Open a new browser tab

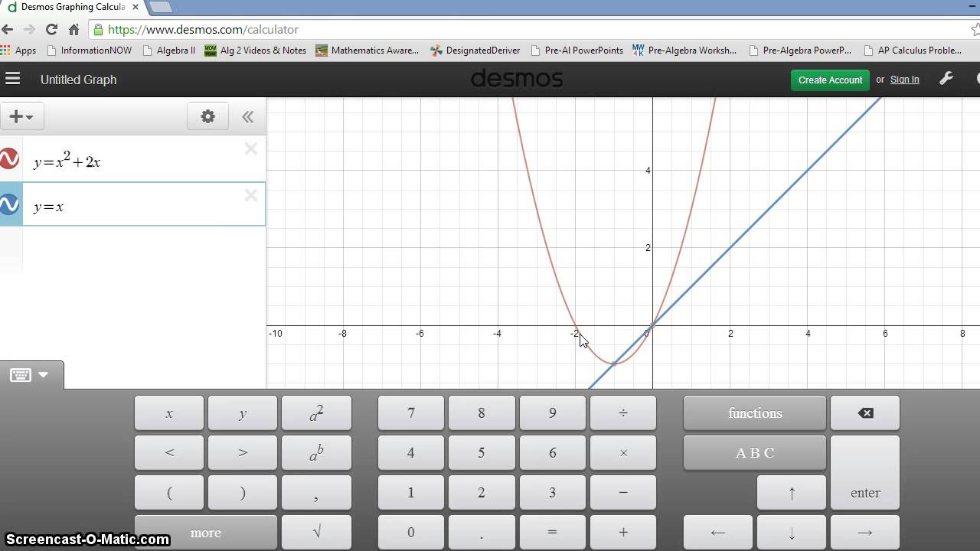pos(160,7)
